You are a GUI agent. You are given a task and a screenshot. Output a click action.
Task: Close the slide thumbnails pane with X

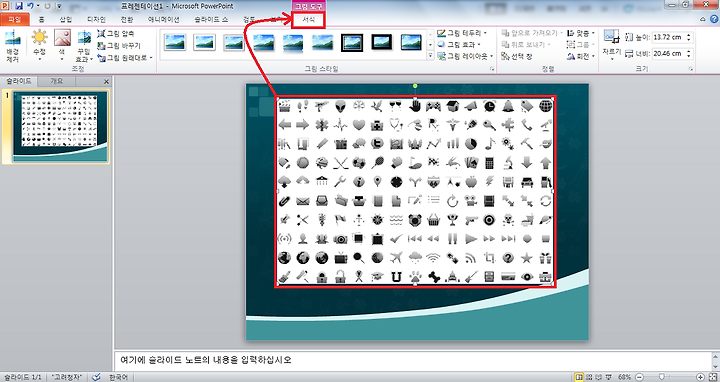107,82
